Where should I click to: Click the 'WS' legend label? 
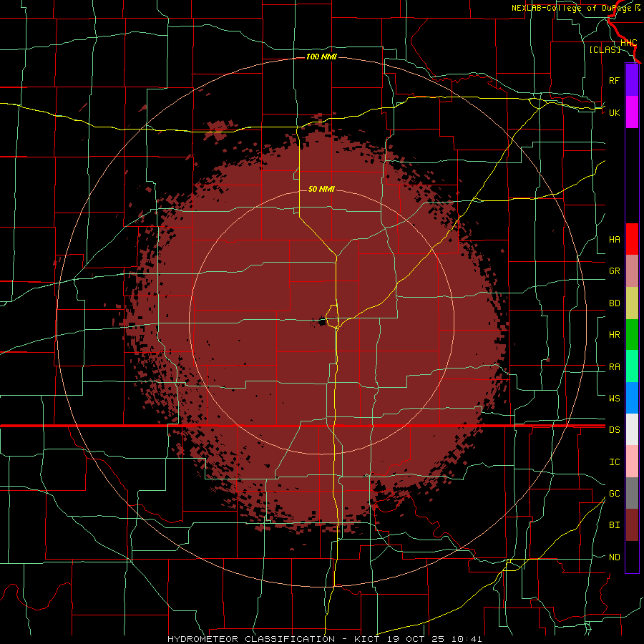[614, 398]
